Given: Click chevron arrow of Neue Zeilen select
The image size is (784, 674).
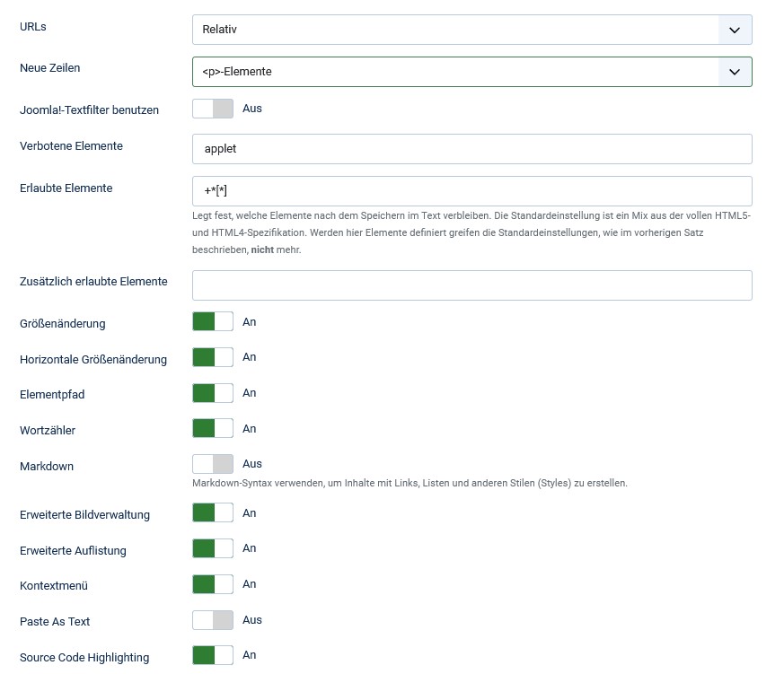Looking at the screenshot, I should click(x=735, y=72).
